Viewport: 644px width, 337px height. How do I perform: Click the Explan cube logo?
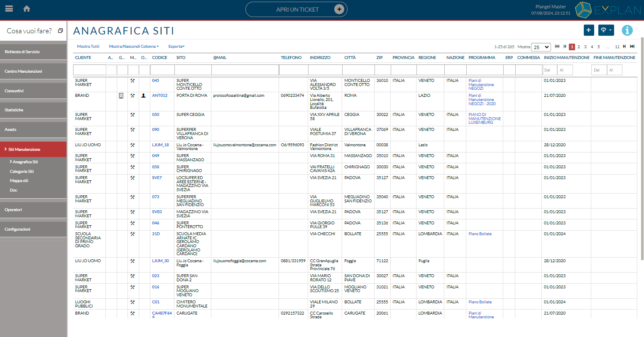pyautogui.click(x=583, y=10)
